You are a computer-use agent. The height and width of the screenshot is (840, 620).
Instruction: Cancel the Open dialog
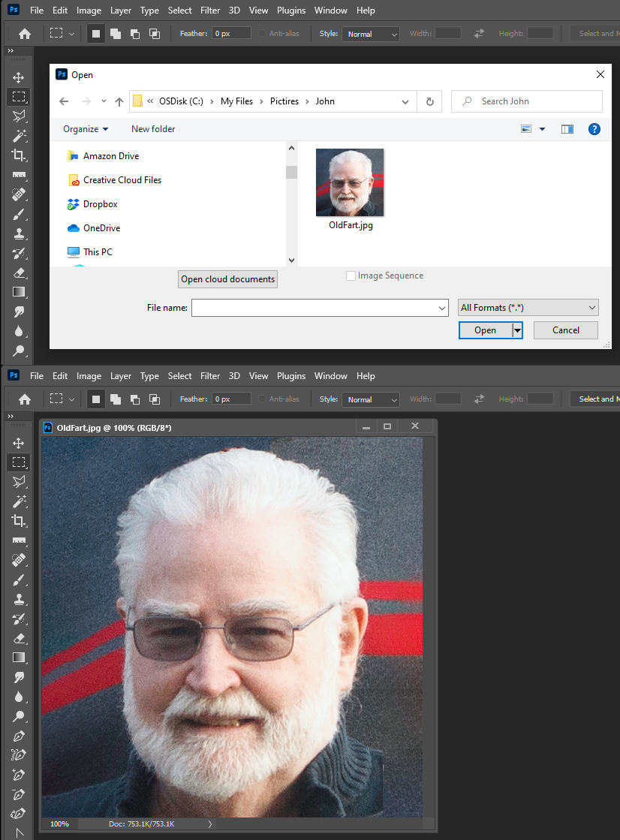coord(565,330)
